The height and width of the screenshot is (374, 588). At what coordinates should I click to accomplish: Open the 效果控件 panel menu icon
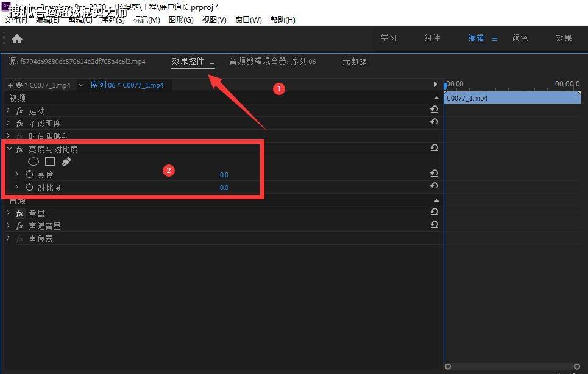coord(212,62)
